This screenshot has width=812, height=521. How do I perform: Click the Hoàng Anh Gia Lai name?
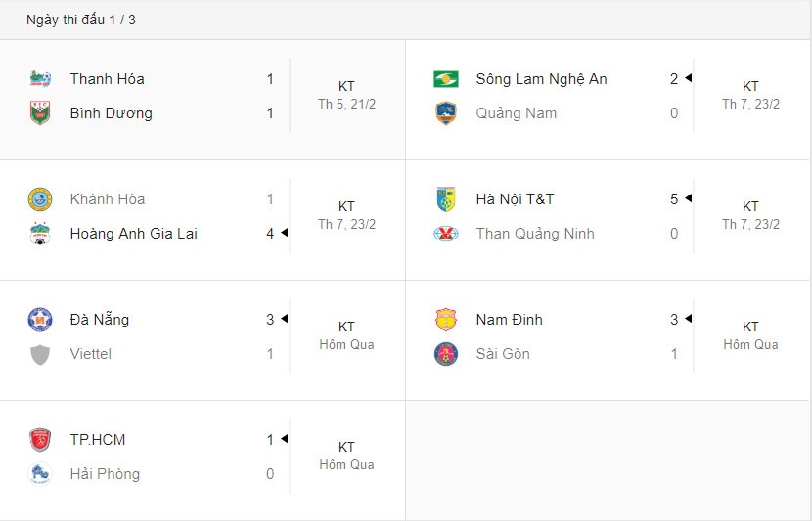pos(134,234)
